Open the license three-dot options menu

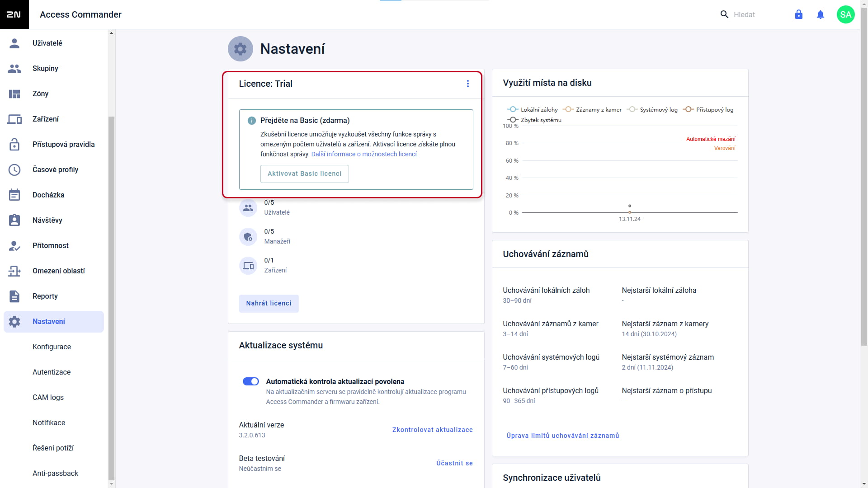click(468, 84)
